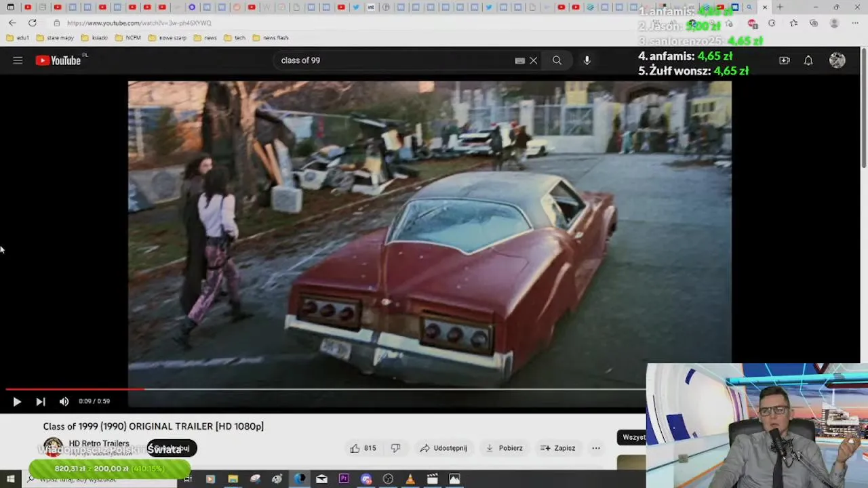Image resolution: width=868 pixels, height=488 pixels.
Task: Open the Create video icon
Action: click(x=785, y=60)
